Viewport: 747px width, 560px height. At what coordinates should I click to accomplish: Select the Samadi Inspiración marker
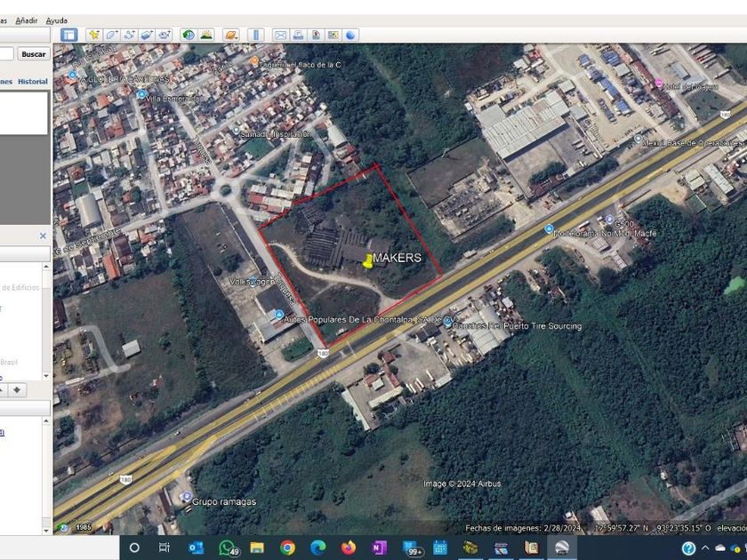point(237,130)
